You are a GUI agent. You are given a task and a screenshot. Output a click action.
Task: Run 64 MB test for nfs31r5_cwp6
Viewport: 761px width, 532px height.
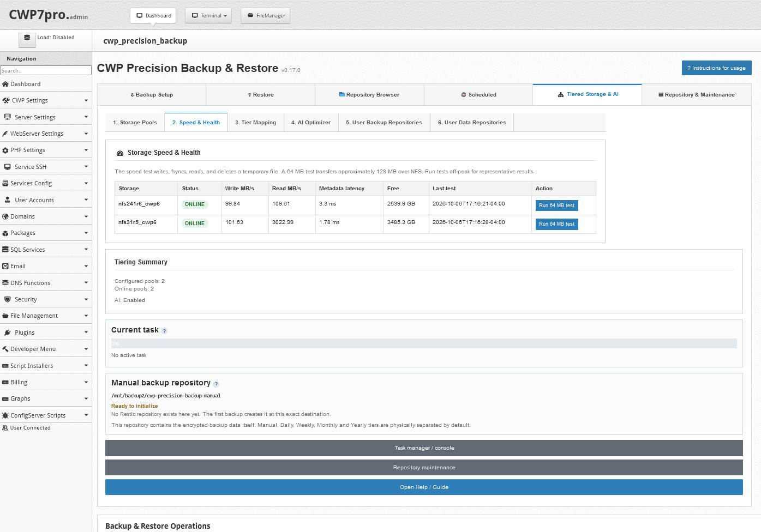pos(556,224)
